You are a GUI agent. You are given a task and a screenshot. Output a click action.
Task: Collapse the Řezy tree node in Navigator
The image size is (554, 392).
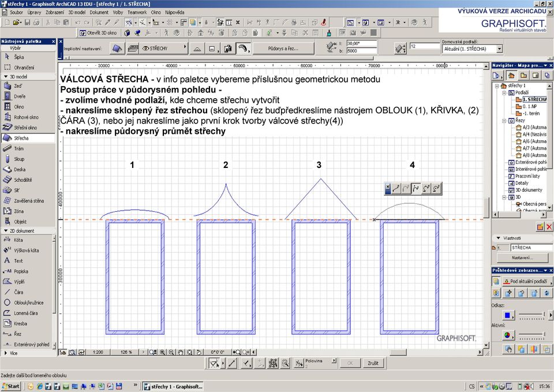click(504, 121)
